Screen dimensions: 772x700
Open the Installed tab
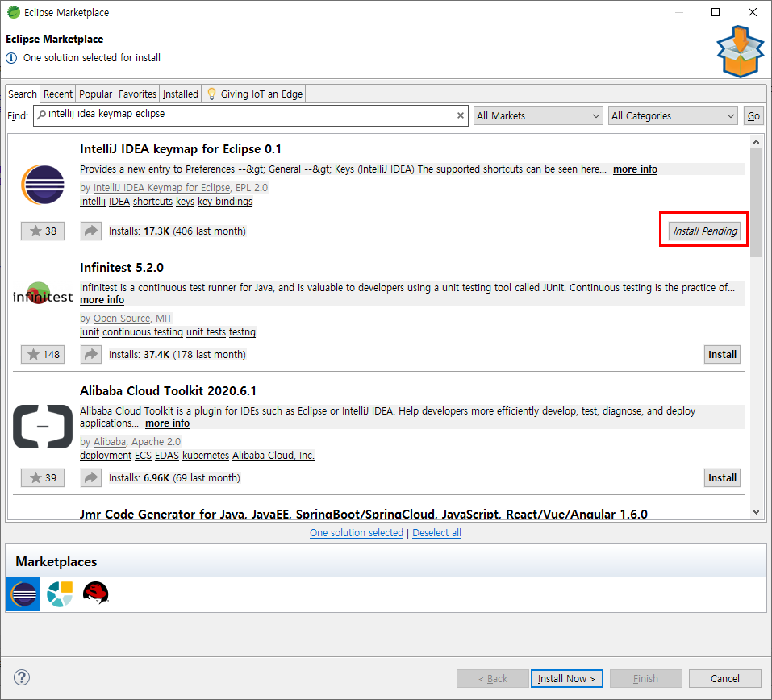coord(180,94)
